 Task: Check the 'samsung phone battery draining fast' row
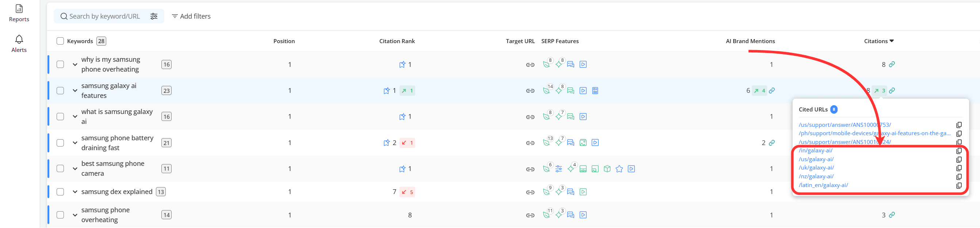point(60,143)
